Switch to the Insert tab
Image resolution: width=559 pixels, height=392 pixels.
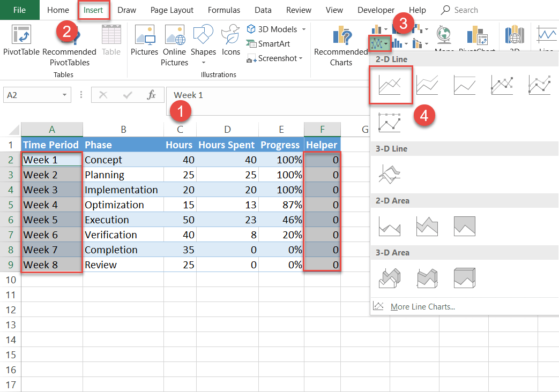click(93, 10)
